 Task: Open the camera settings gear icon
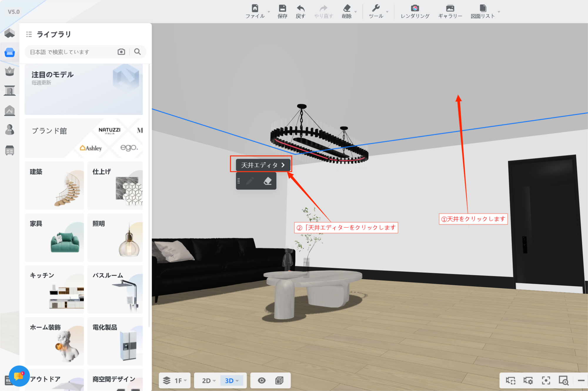pyautogui.click(x=528, y=380)
